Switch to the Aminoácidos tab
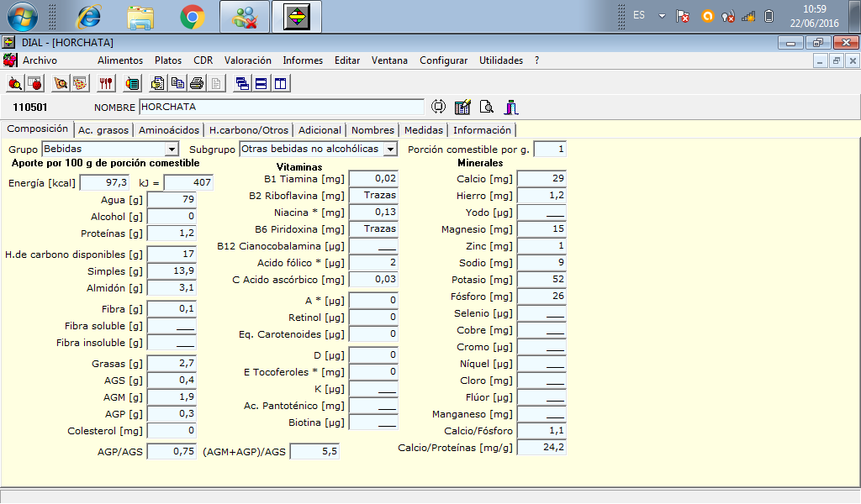The image size is (861, 504). click(168, 130)
